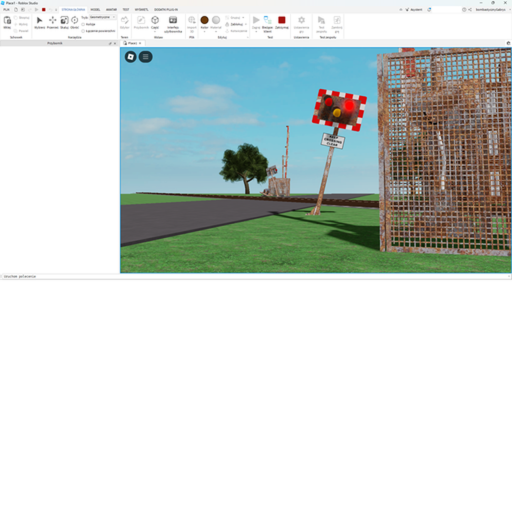Select the Wybierz arrow tool
Image resolution: width=512 pixels, height=512 pixels.
pos(39,22)
